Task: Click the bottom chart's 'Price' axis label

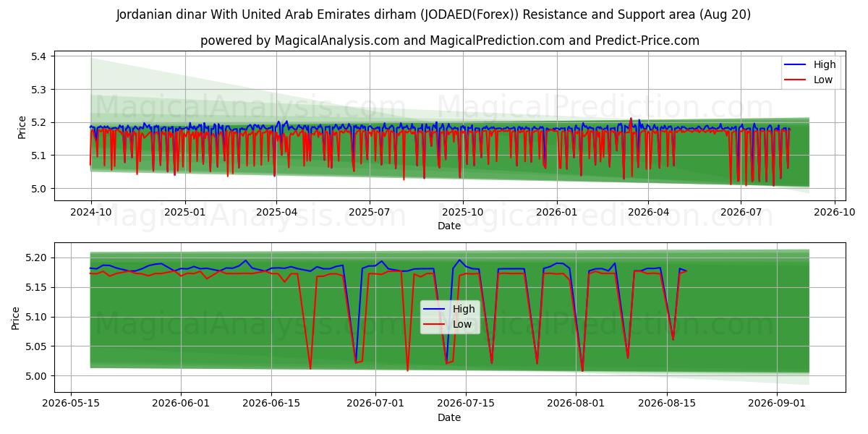Action: pyautogui.click(x=17, y=318)
